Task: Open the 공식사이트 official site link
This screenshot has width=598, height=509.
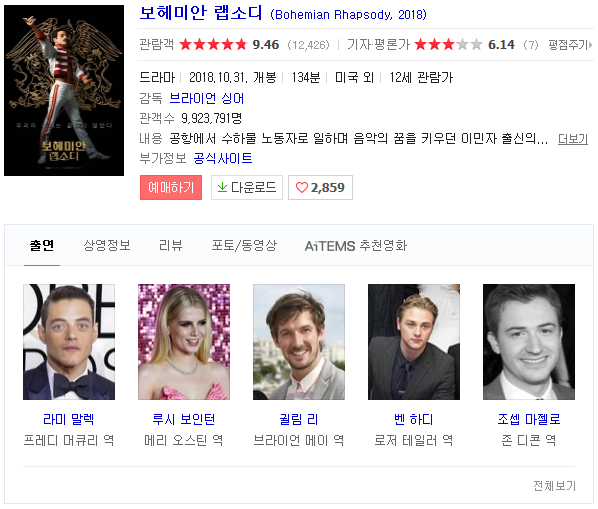Action: pyautogui.click(x=223, y=158)
